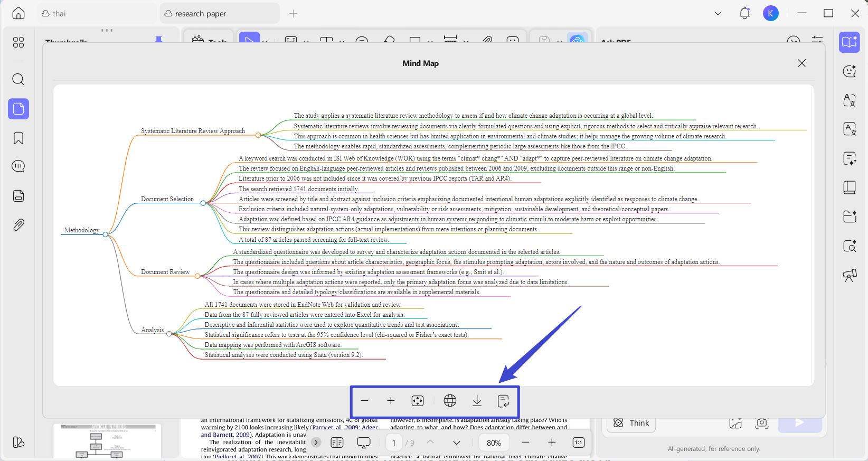This screenshot has width=868, height=461.
Task: Select the Document Selection node label
Action: [x=167, y=199]
